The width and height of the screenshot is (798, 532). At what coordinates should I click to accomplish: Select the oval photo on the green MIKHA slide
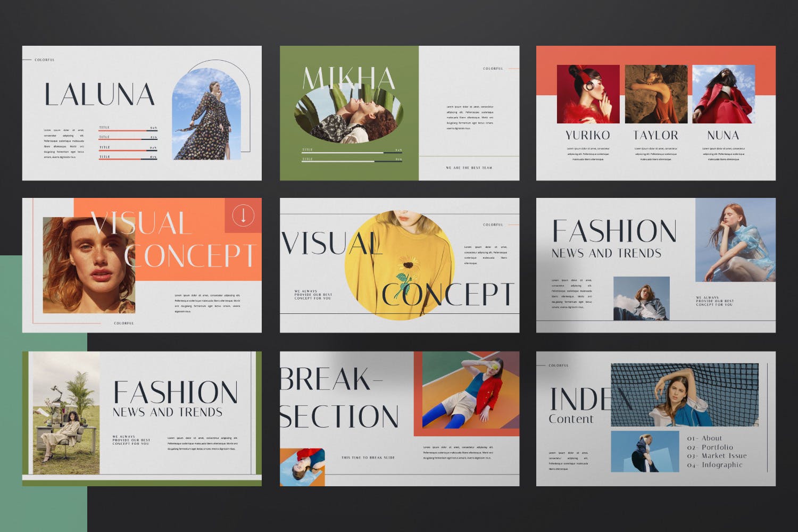[348, 116]
